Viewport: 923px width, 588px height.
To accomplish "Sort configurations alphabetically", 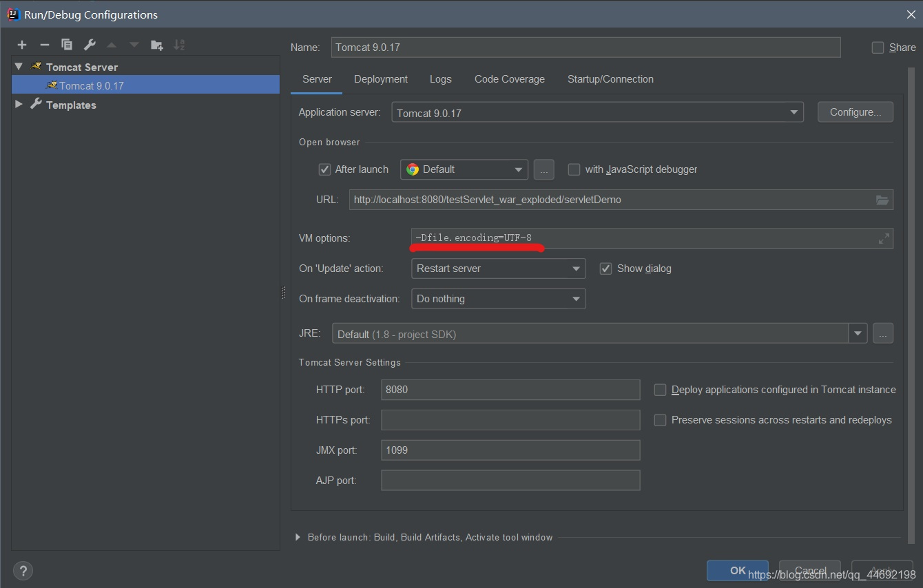I will point(179,45).
